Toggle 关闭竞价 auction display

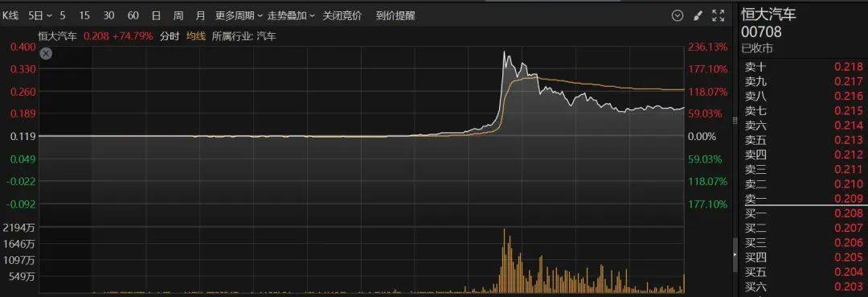click(342, 15)
